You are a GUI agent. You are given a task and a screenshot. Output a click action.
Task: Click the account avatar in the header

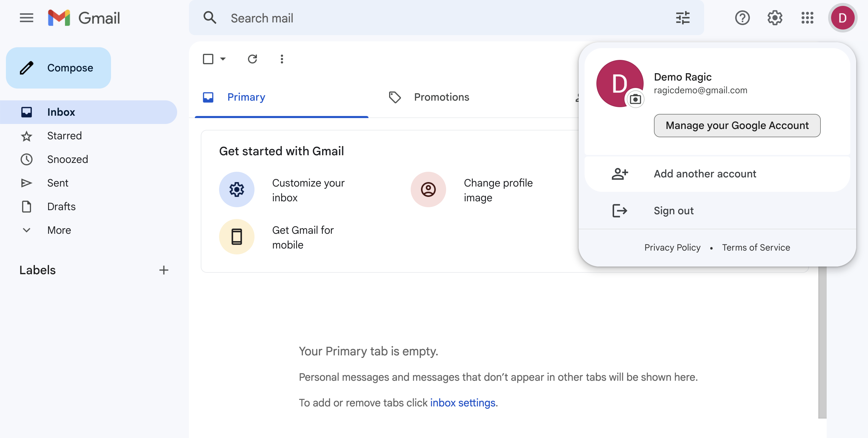coord(842,18)
